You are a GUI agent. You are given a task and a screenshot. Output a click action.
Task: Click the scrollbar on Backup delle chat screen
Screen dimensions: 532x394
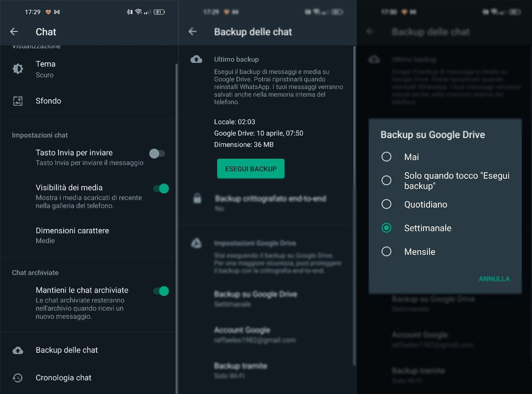(x=354, y=206)
